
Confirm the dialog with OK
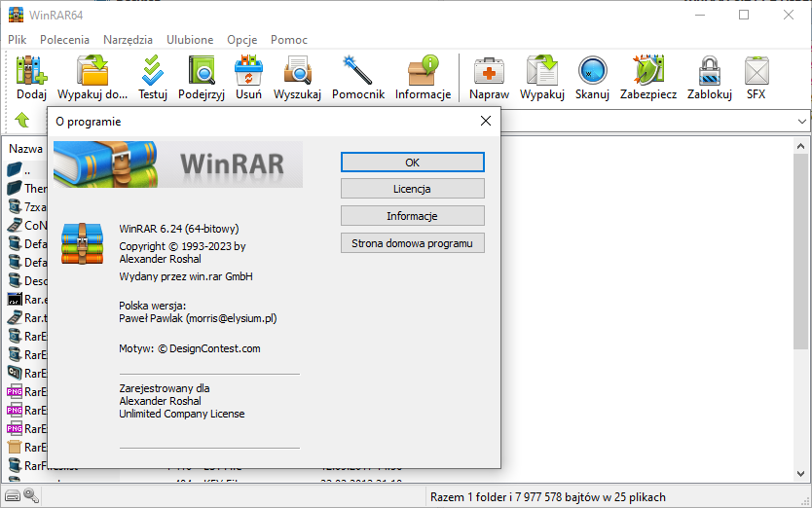pyautogui.click(x=412, y=163)
